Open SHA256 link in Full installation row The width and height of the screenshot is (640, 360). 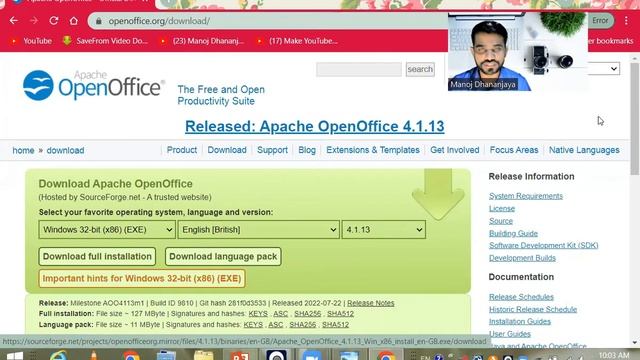(308, 314)
